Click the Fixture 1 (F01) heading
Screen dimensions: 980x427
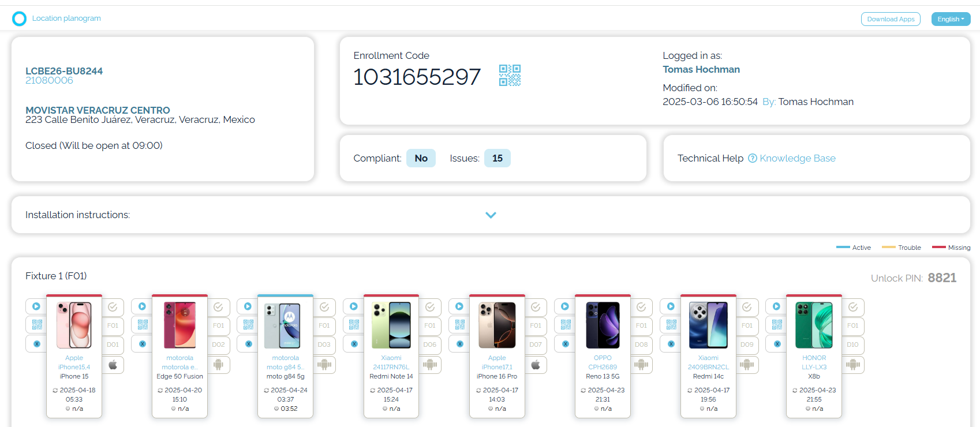(56, 276)
